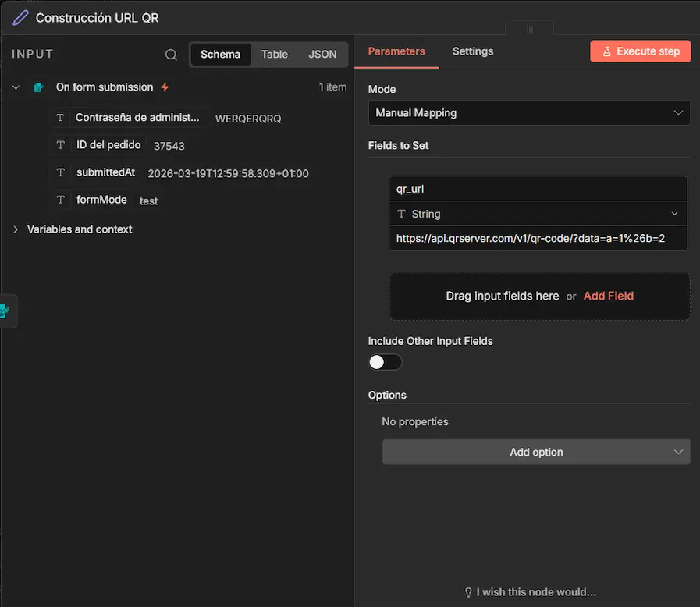
Task: Switch input view to Table
Action: pyautogui.click(x=274, y=55)
